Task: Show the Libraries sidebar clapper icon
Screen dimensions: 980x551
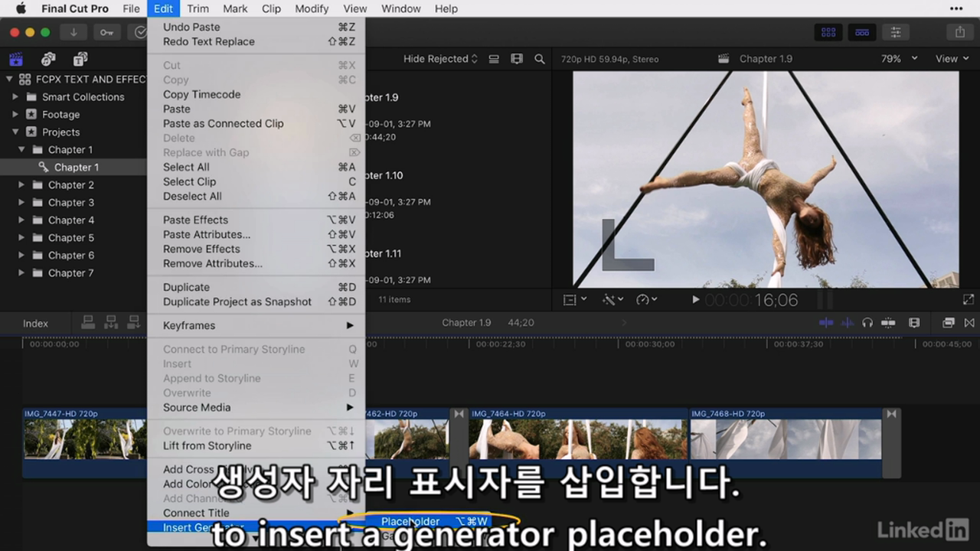Action: [x=16, y=59]
